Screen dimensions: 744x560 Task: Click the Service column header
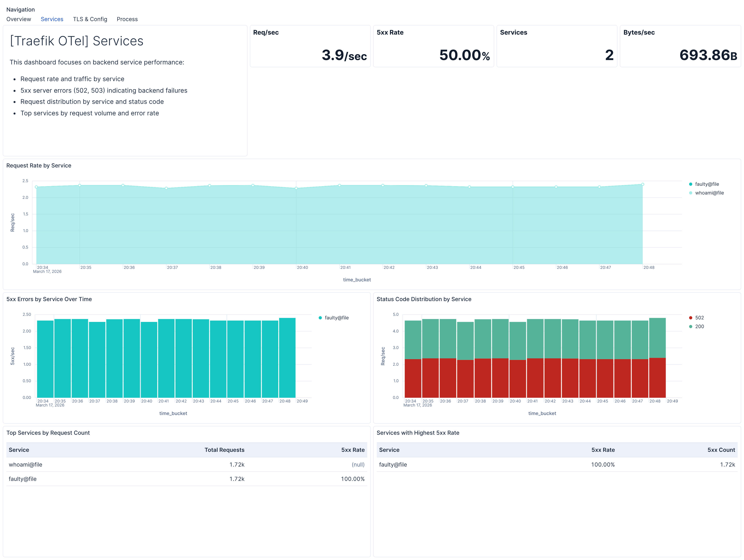[x=19, y=450]
